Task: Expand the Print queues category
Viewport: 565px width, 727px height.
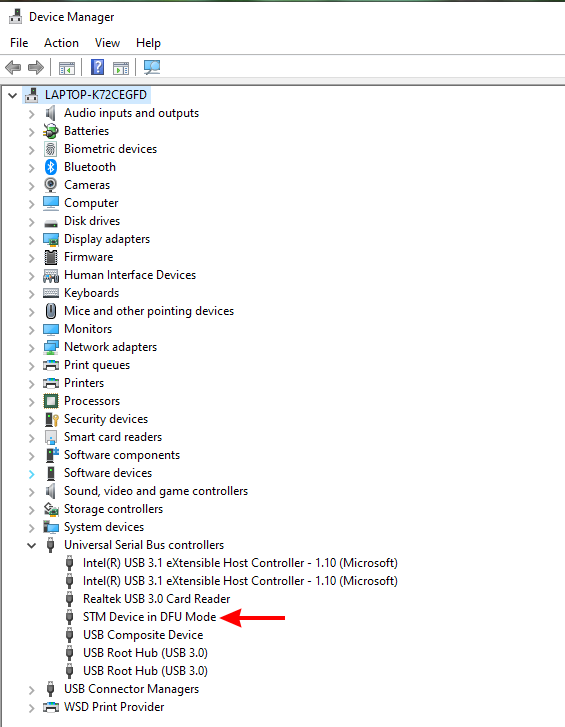Action: 32,366
